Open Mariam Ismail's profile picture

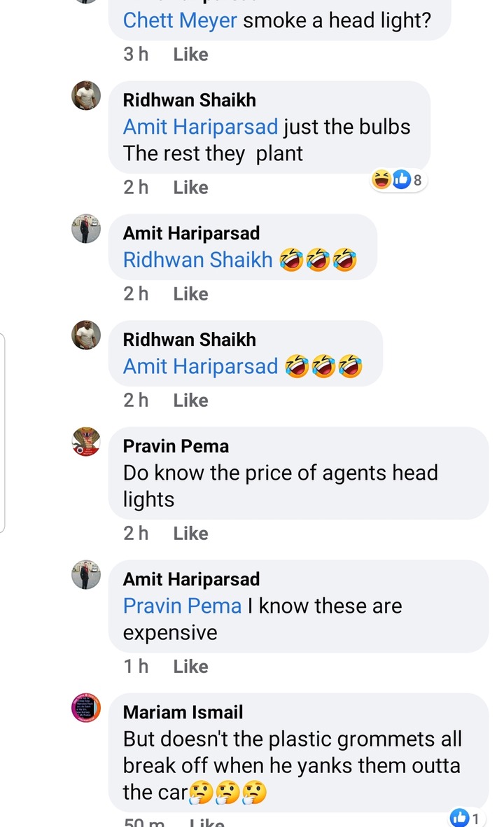click(86, 707)
